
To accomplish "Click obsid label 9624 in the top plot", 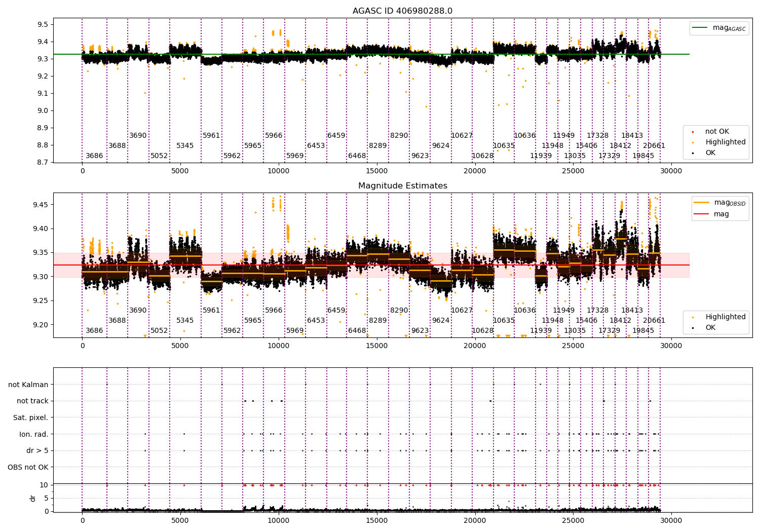I will coord(441,146).
